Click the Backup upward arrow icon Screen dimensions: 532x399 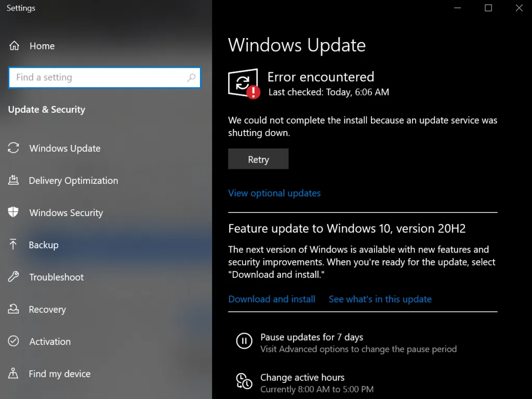point(13,244)
